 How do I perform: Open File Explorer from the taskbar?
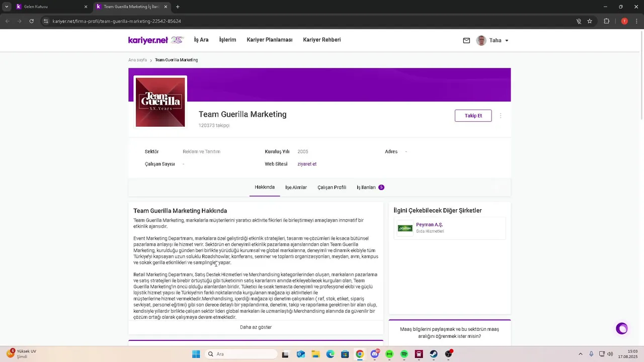pos(315,354)
